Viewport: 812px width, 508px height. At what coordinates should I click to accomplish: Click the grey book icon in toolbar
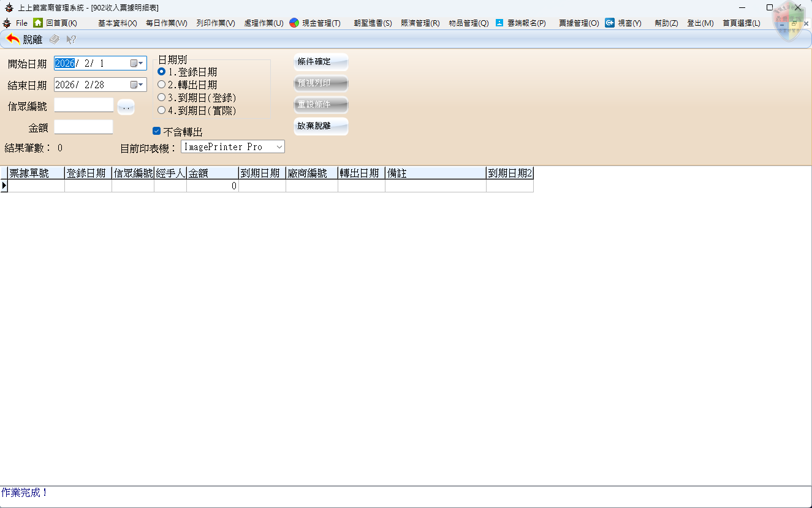pos(54,39)
